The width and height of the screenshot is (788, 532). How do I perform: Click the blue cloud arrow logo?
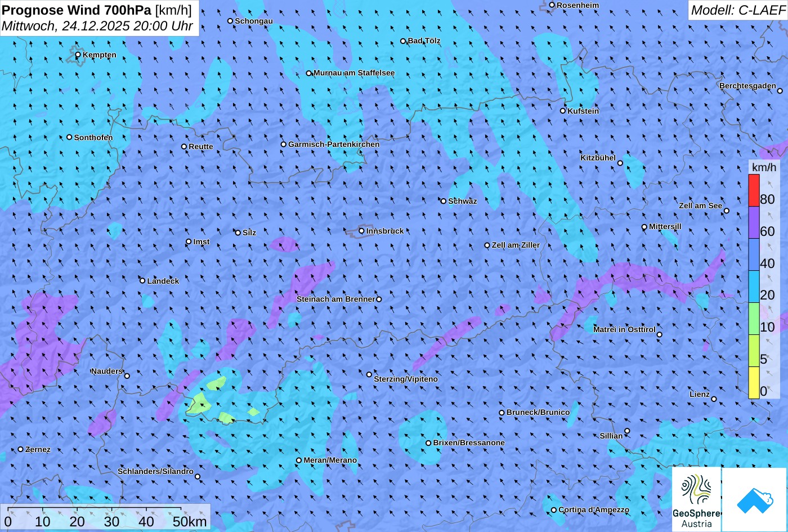pos(755,500)
